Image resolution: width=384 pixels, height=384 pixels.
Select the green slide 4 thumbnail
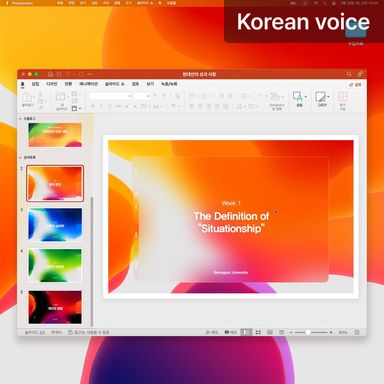click(55, 265)
